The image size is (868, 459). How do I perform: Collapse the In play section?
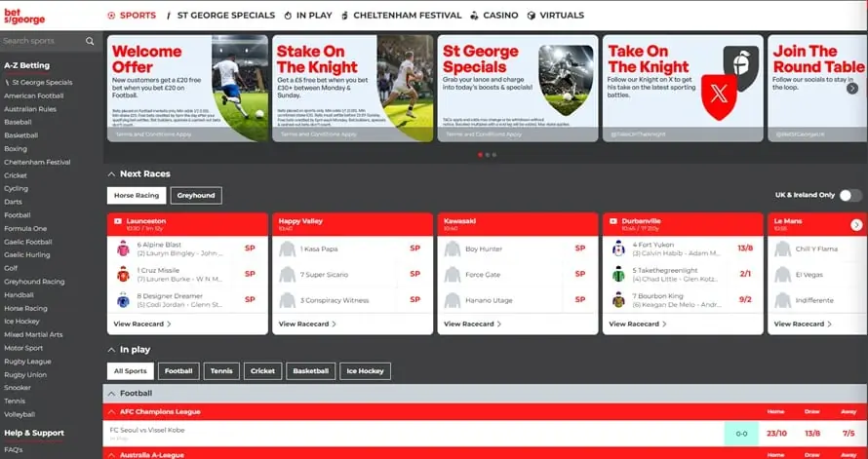point(112,350)
